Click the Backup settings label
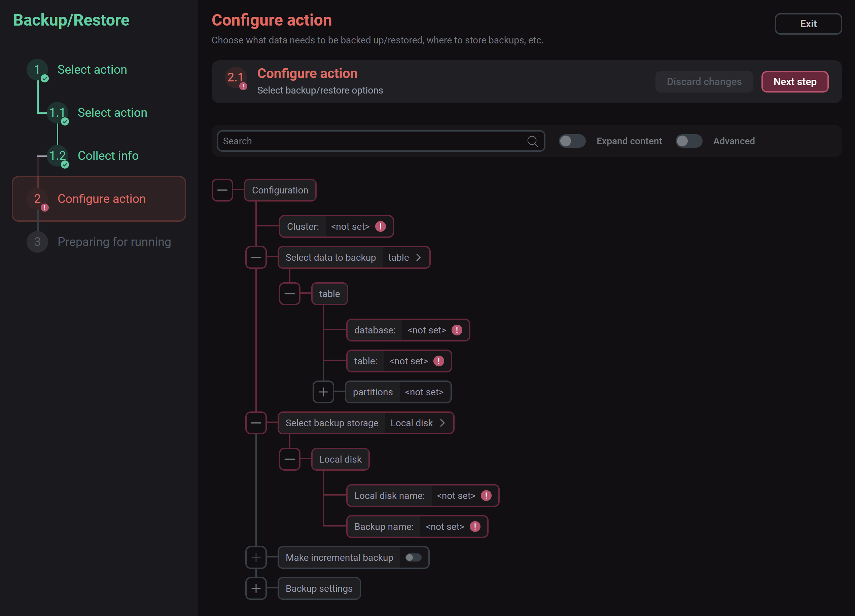The height and width of the screenshot is (616, 855). (319, 588)
